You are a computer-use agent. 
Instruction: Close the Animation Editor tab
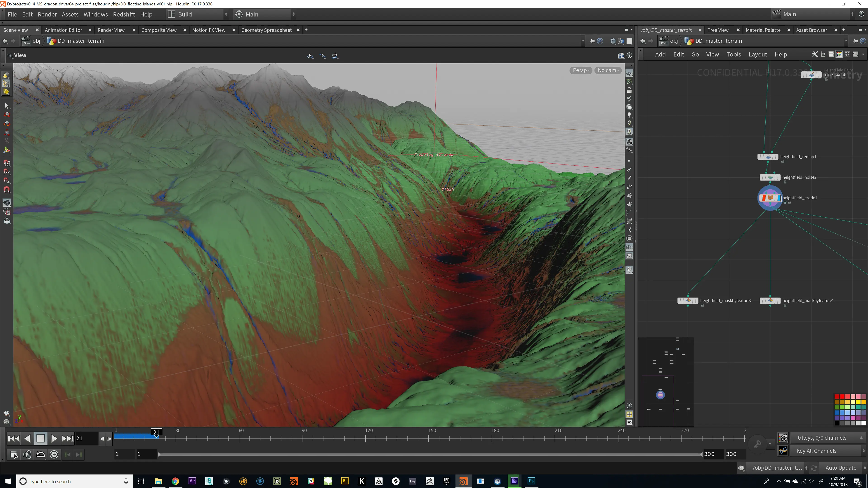click(x=90, y=30)
